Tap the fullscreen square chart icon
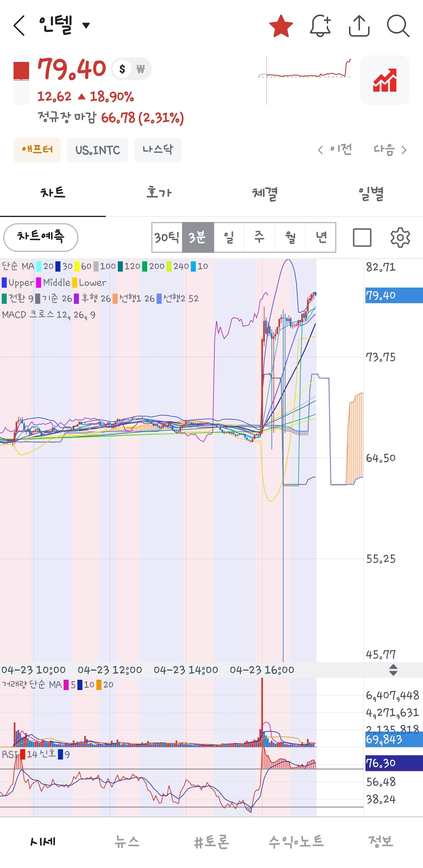 click(362, 238)
